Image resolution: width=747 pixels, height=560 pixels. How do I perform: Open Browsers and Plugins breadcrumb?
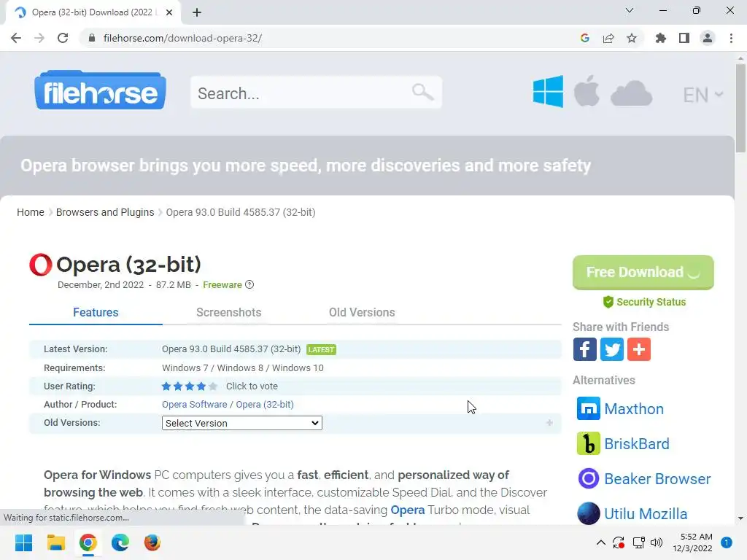105,212
